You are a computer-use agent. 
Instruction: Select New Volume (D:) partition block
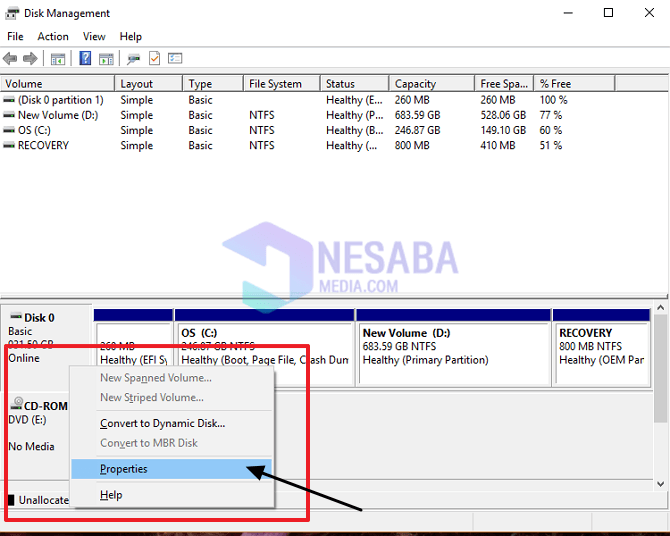[453, 352]
